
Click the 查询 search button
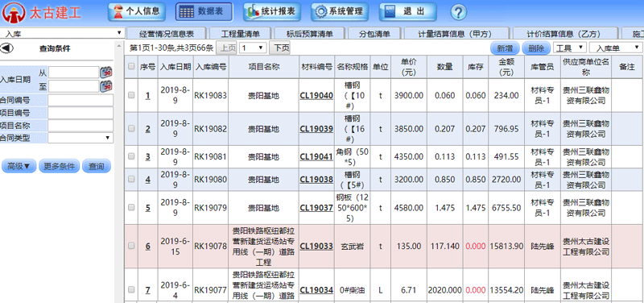(x=97, y=166)
